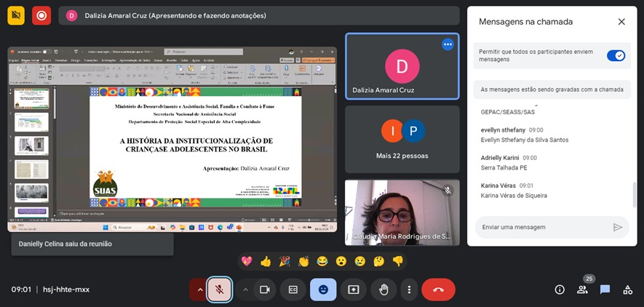Image resolution: width=644 pixels, height=307 pixels.
Task: Turn on the camera
Action: (x=265, y=290)
